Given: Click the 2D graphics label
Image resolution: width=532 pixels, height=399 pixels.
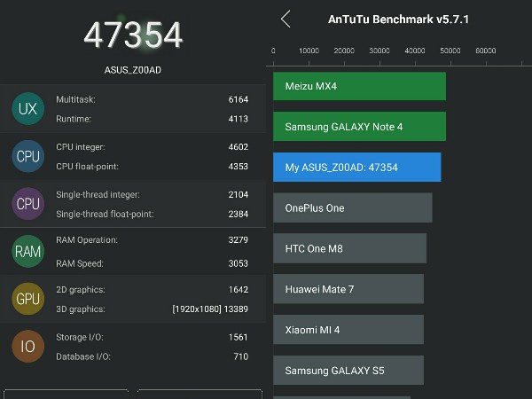Looking at the screenshot, I should [x=81, y=290].
